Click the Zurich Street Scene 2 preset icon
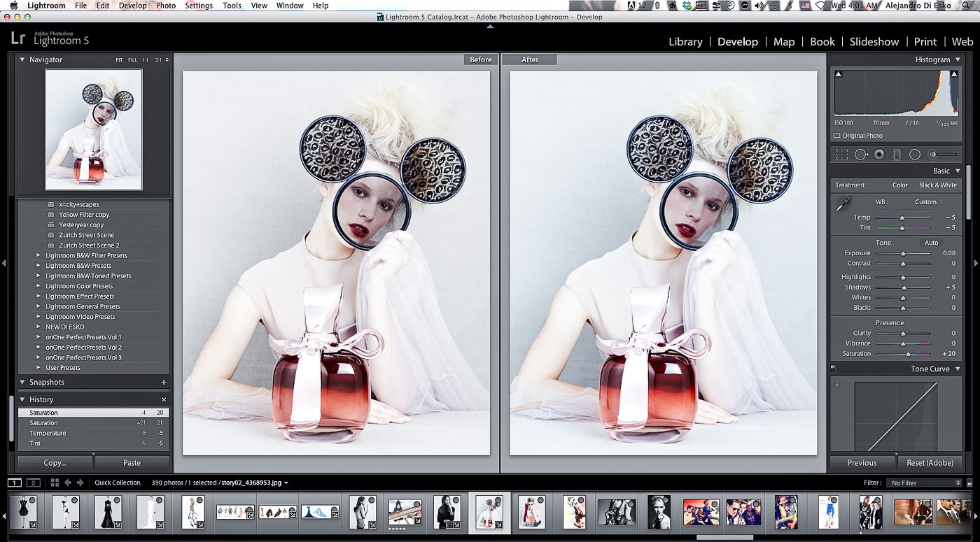 50,245
